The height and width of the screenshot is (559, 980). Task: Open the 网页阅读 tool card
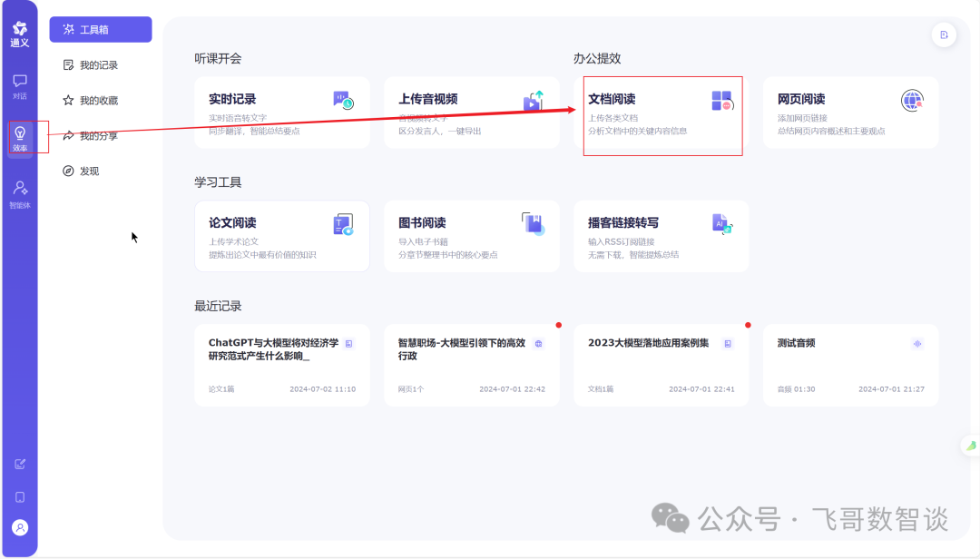pos(850,113)
